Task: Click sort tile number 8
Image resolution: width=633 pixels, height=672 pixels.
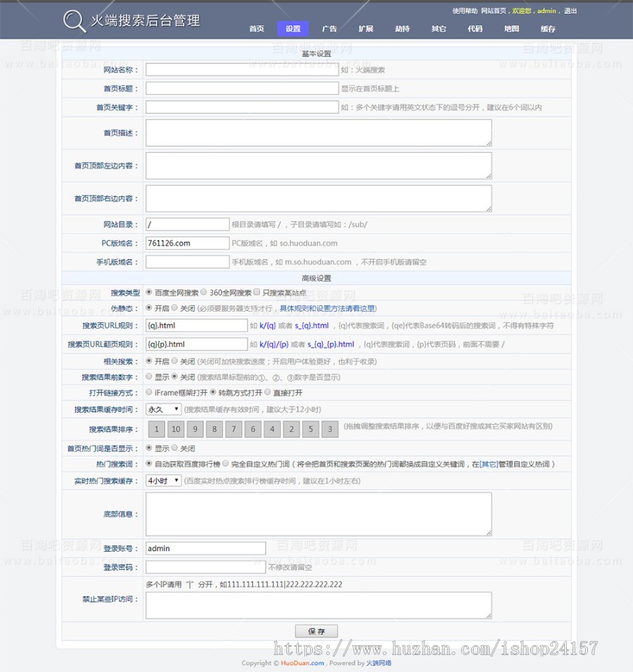Action: tap(215, 429)
